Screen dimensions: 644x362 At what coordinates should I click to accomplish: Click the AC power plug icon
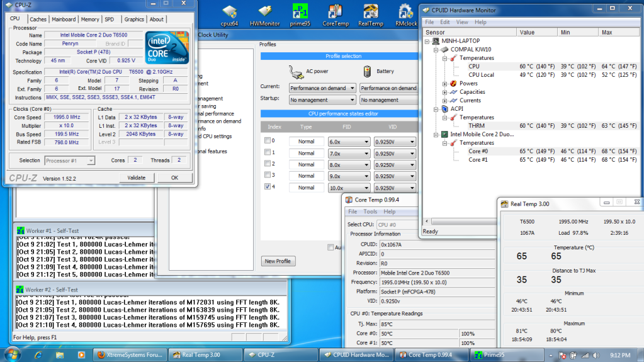pyautogui.click(x=296, y=72)
